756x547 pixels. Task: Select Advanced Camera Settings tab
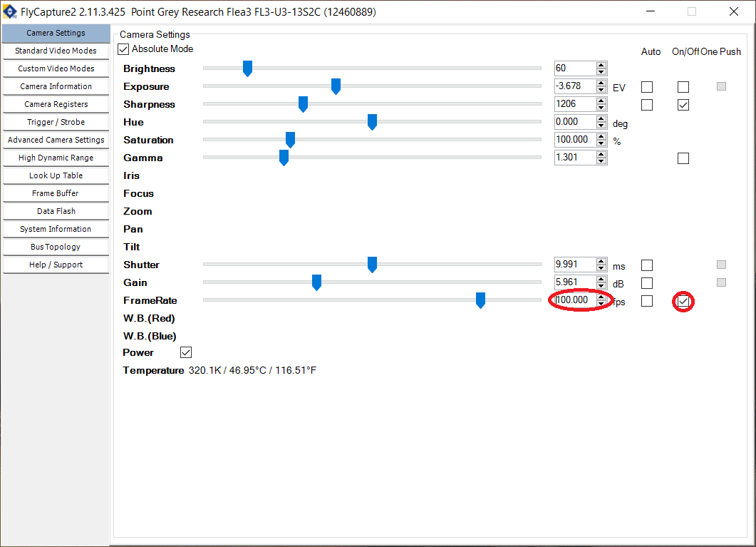(56, 140)
